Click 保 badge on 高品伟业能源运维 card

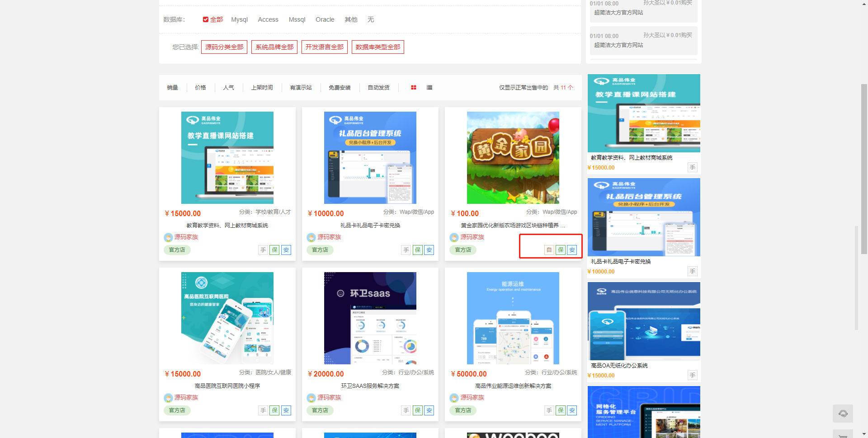point(561,410)
